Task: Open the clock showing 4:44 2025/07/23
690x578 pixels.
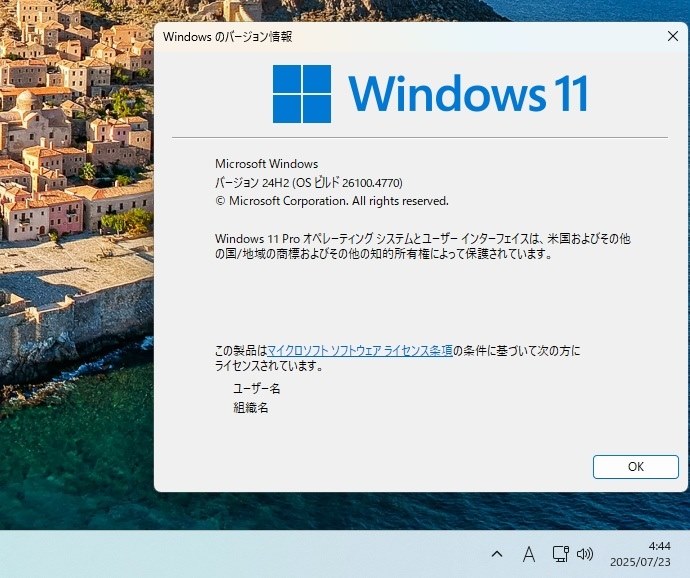Action: tap(640, 554)
